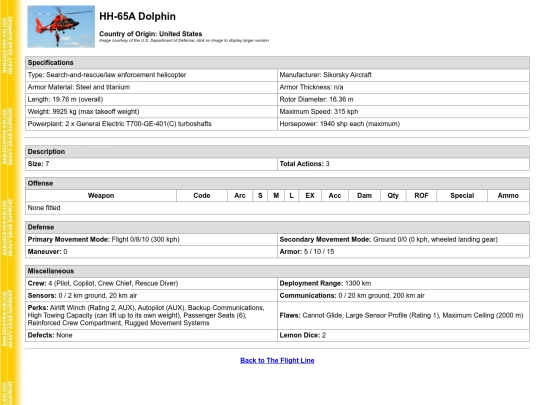
Task: Click the Qty column header
Action: click(393, 196)
